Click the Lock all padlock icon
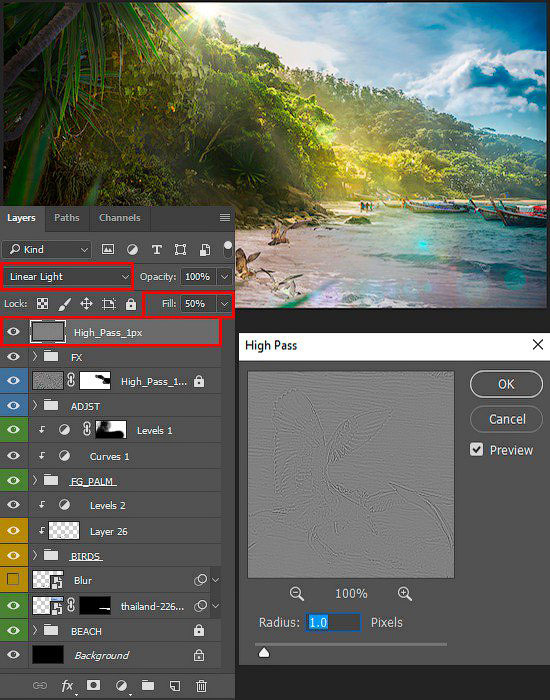This screenshot has width=550, height=700. 131,304
